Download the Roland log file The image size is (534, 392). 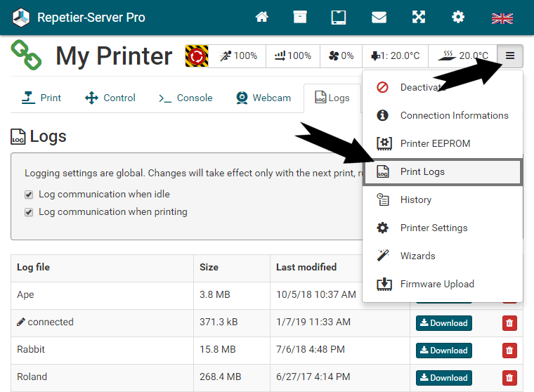(444, 378)
